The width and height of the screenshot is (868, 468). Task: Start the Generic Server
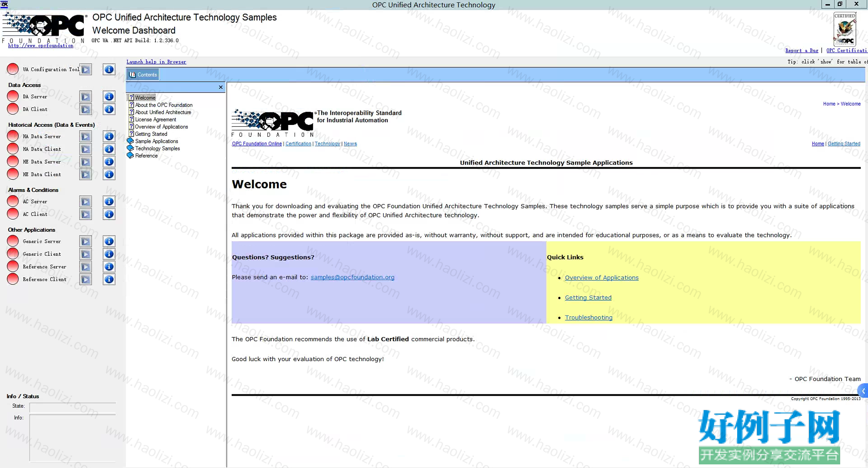click(x=86, y=241)
